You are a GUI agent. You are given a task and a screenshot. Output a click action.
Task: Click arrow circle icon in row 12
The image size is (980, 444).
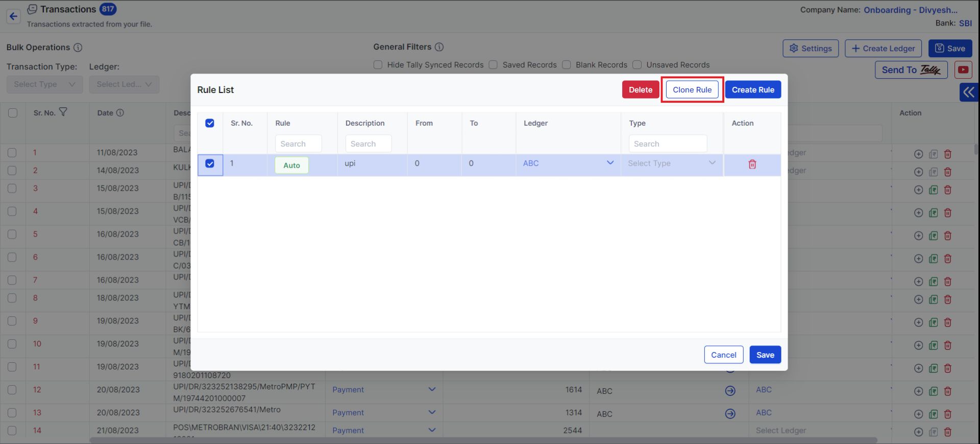[x=730, y=391]
